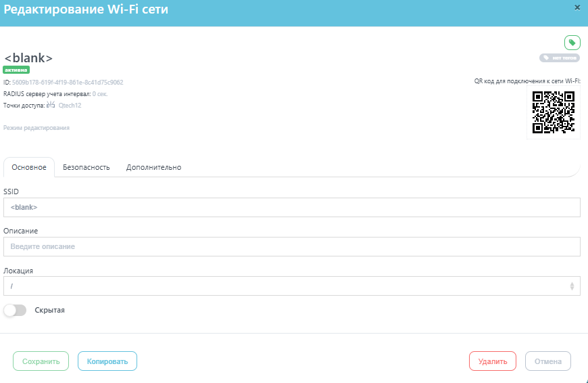Close the Wi-Fi edit dialog

tap(577, 7)
